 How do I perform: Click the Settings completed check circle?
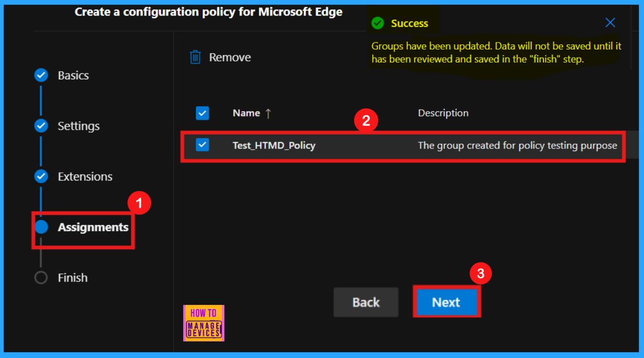pyautogui.click(x=41, y=126)
